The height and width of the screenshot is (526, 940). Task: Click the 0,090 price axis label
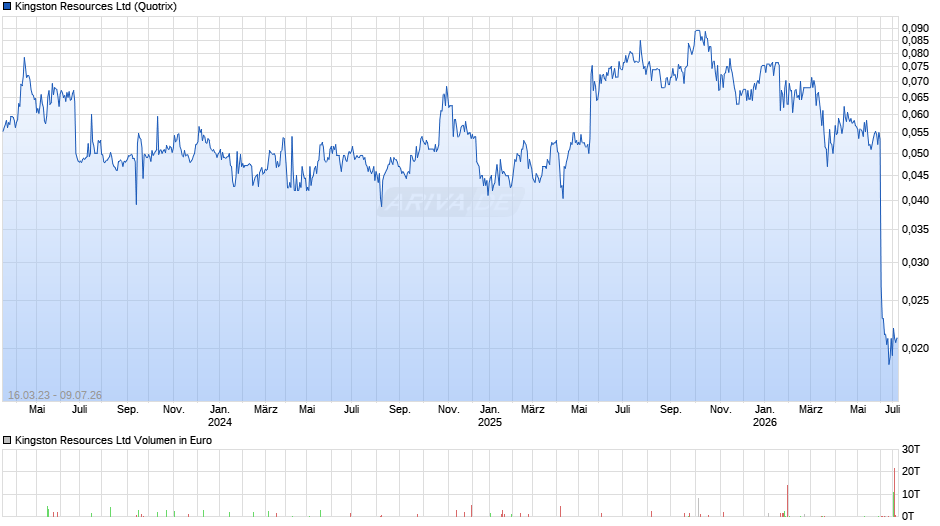[915, 28]
